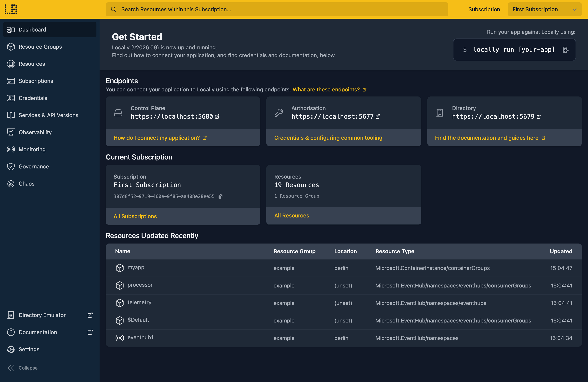Image resolution: width=588 pixels, height=382 pixels.
Task: Click the myapp resource cube icon
Action: [120, 268]
